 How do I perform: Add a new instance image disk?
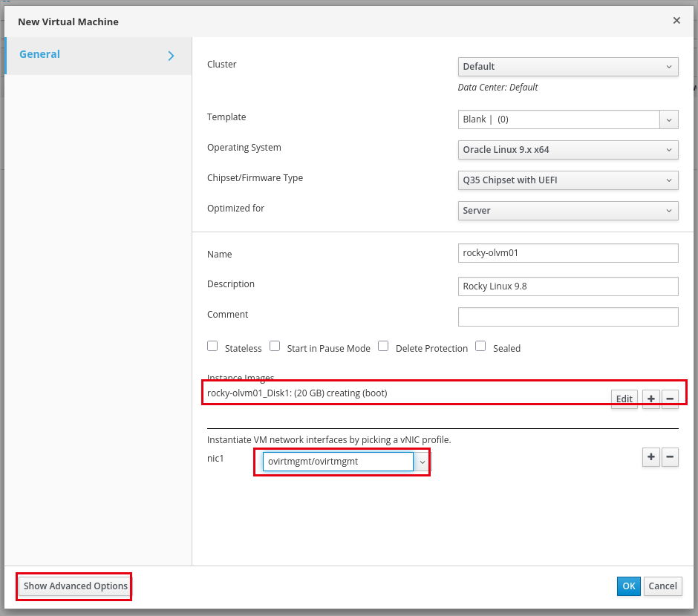[x=650, y=399]
